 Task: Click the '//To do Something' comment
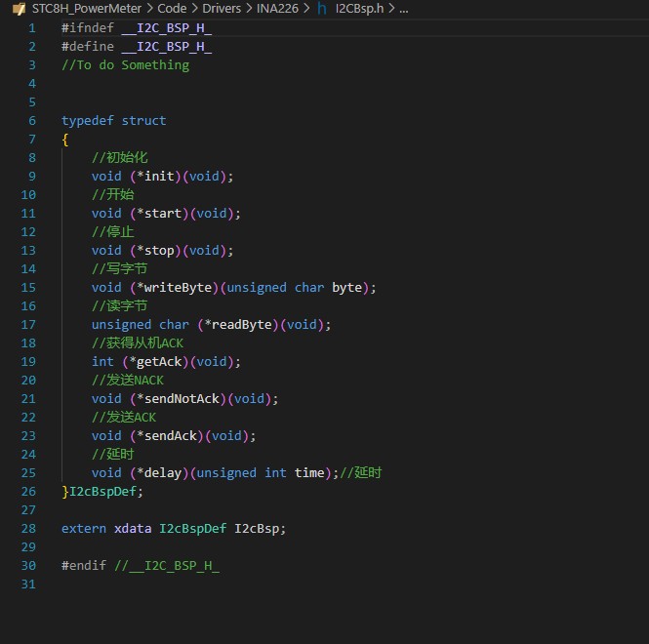click(x=126, y=65)
